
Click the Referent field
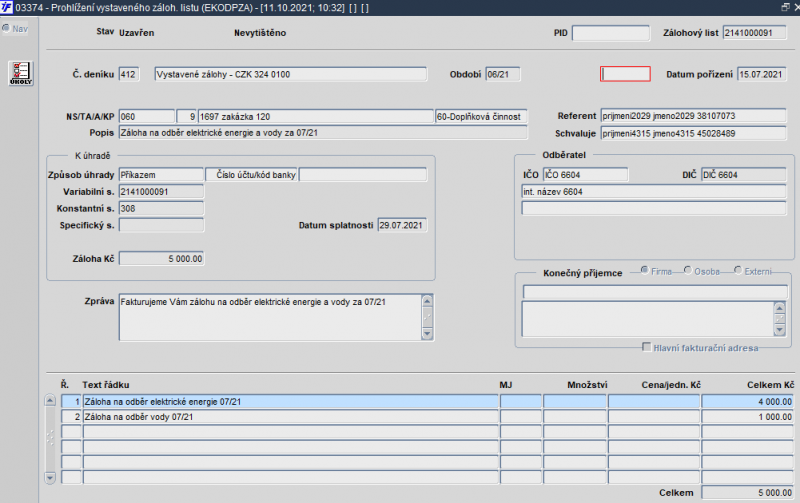(693, 116)
